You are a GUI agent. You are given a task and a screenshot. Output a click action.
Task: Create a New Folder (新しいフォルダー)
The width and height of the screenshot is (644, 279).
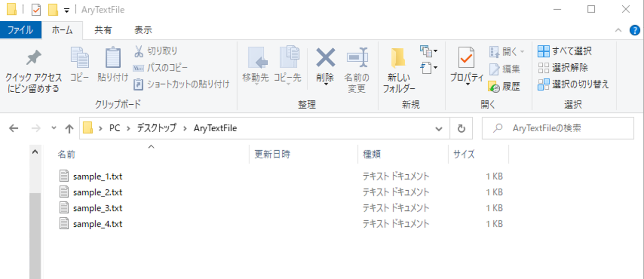pyautogui.click(x=399, y=70)
